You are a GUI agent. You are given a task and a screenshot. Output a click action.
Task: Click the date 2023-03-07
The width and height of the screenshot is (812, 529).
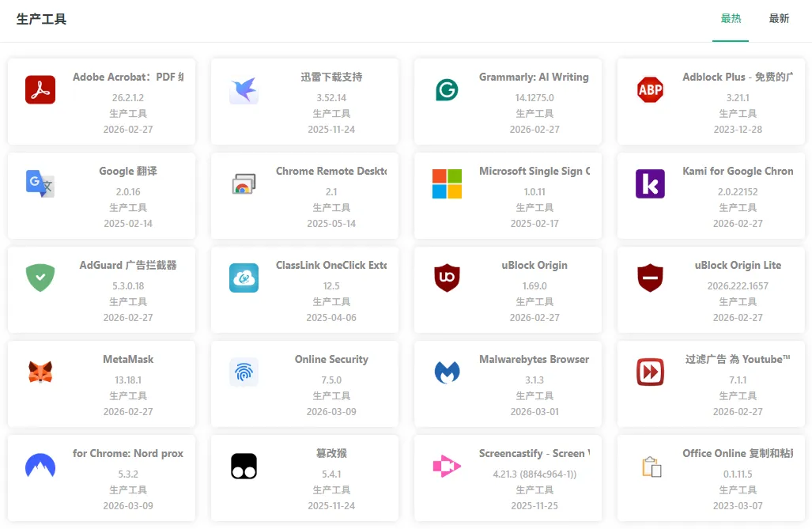click(x=738, y=506)
